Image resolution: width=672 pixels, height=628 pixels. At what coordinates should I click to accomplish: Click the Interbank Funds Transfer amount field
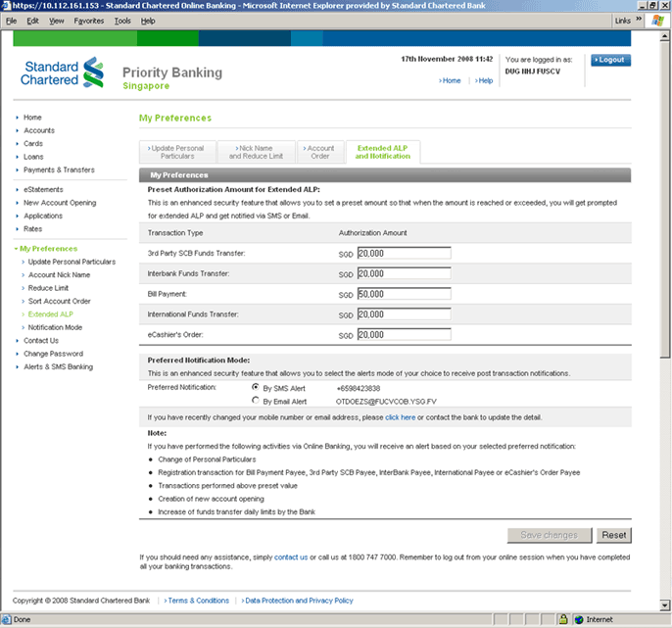coord(405,273)
